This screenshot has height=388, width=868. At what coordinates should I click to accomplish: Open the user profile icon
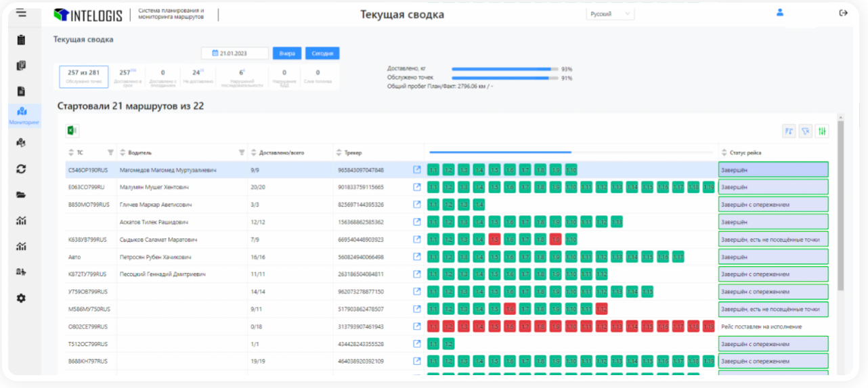[x=780, y=12]
